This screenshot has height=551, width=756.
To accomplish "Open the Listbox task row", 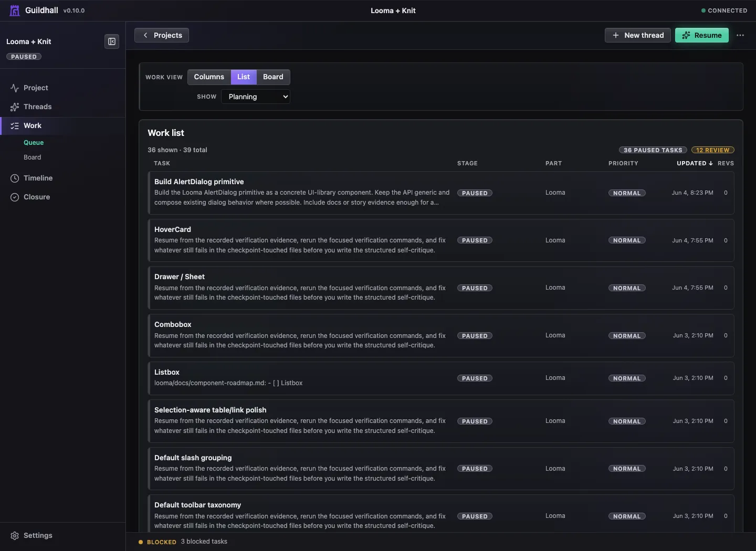I will [x=441, y=378].
